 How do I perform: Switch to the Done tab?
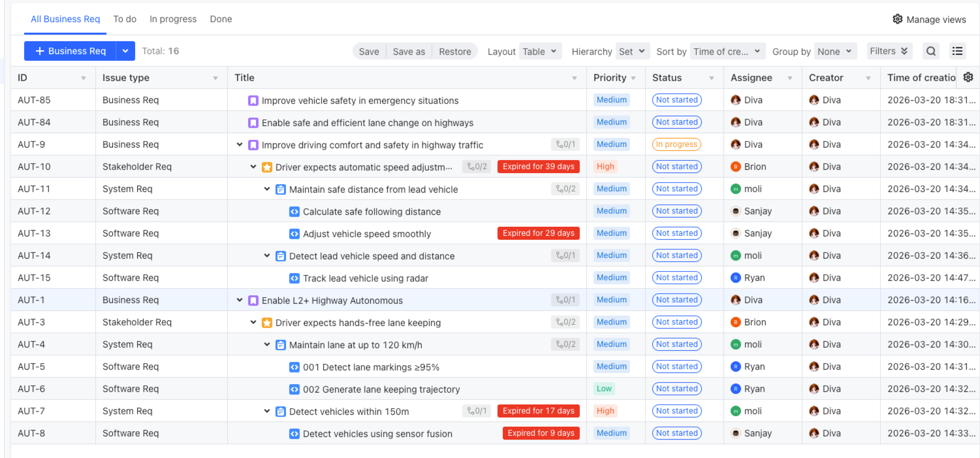coord(221,19)
